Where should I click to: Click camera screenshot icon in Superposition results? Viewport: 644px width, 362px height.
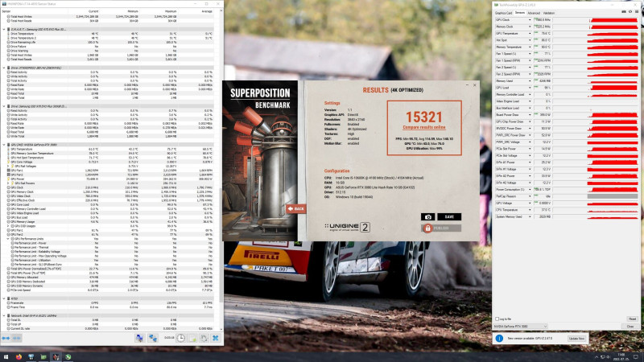[x=427, y=216]
